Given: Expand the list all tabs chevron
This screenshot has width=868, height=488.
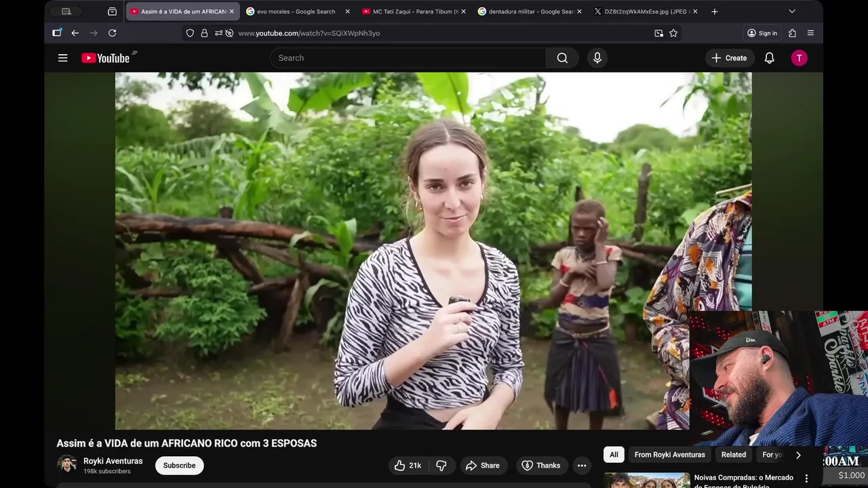Looking at the screenshot, I should click(x=792, y=12).
